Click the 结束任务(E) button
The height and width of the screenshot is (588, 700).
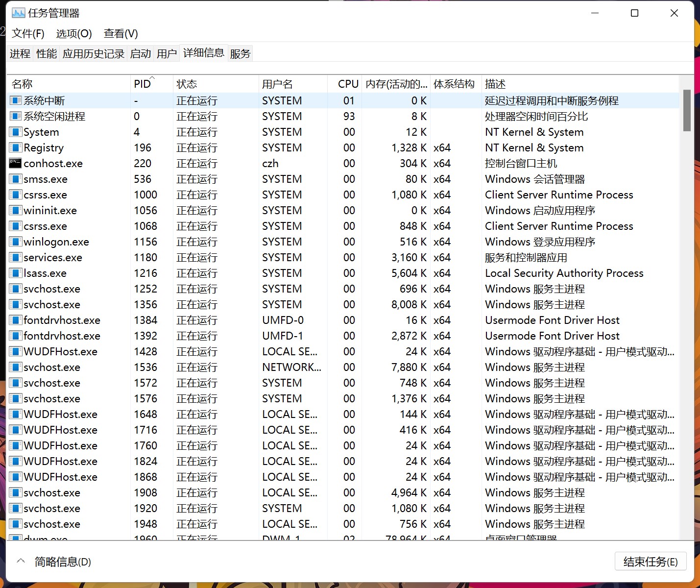pos(651,562)
